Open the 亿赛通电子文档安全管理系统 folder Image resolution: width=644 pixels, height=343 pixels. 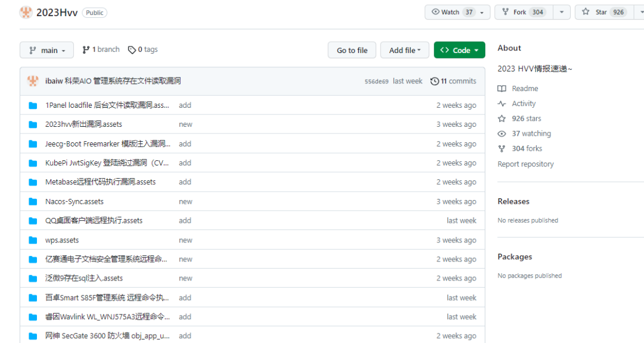pyautogui.click(x=106, y=259)
